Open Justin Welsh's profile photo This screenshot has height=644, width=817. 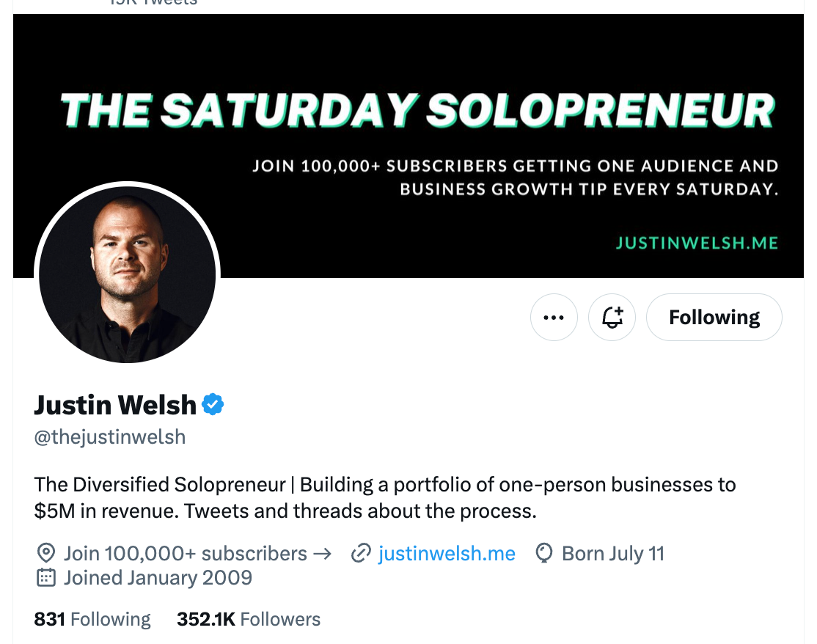coord(127,274)
